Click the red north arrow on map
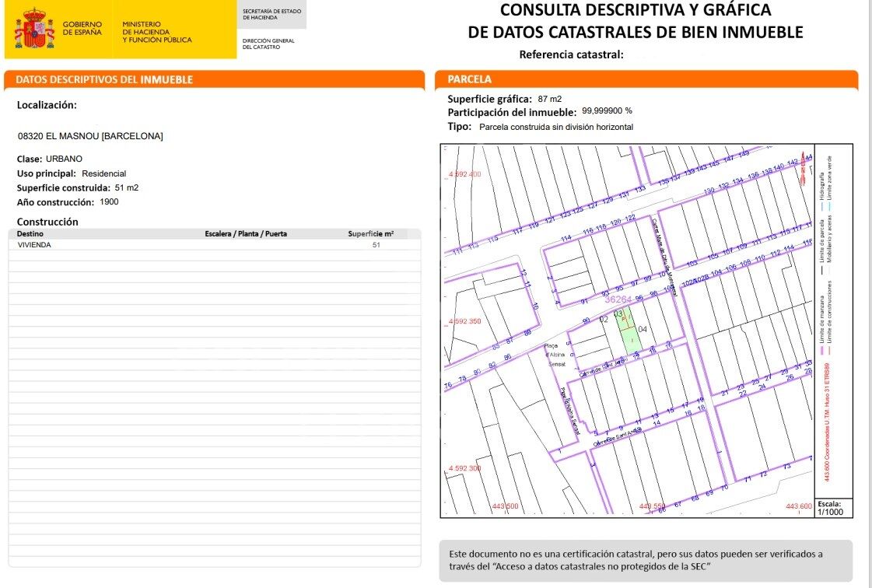 pos(803,168)
